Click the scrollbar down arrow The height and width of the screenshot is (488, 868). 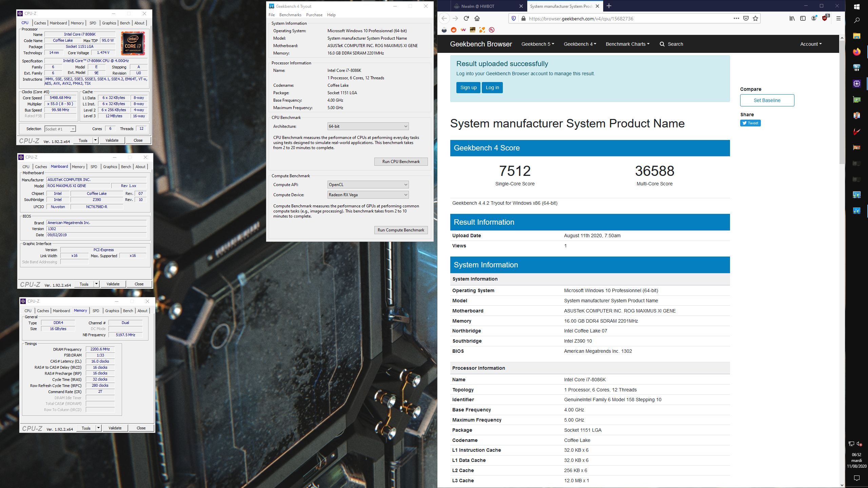point(842,485)
